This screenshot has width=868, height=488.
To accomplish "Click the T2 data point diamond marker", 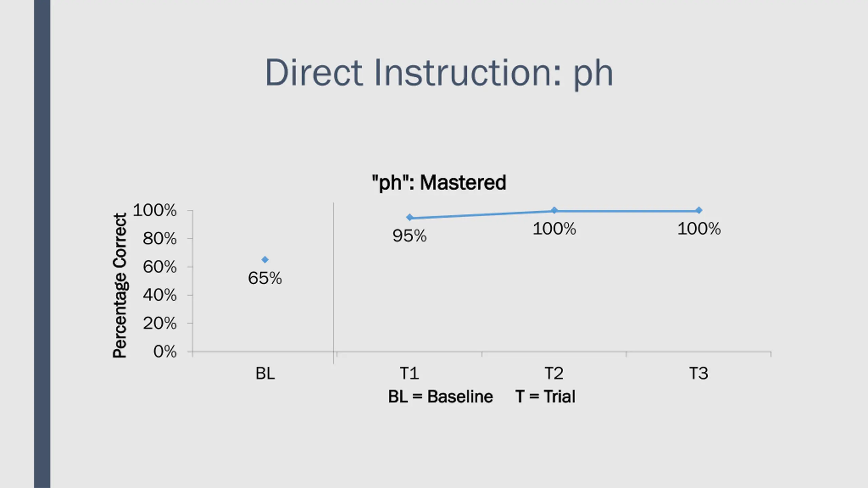I will point(554,210).
